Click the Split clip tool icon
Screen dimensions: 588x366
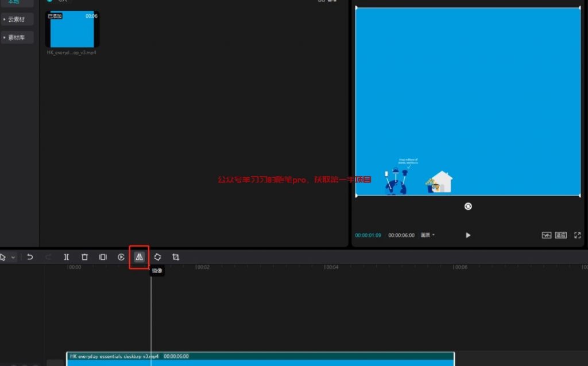click(x=67, y=257)
